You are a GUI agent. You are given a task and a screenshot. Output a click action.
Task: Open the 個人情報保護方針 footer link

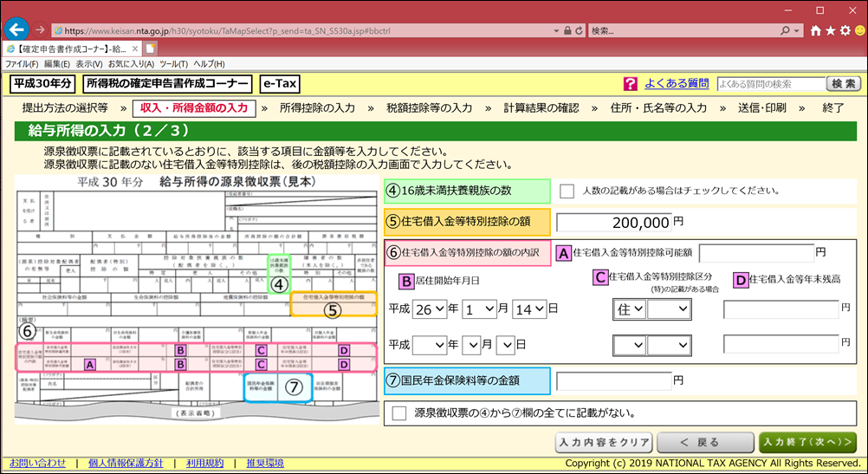pos(126,463)
